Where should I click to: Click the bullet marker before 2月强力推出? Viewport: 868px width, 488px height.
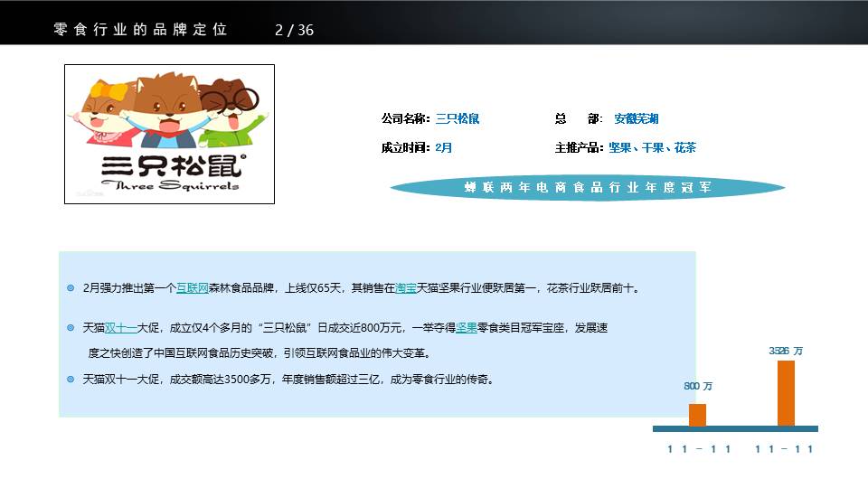(x=71, y=287)
